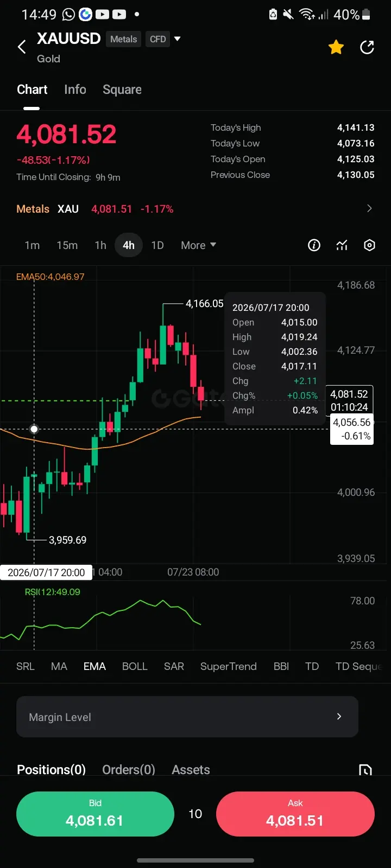Enable the SRL indicator
This screenshot has height=868, width=391.
[26, 666]
